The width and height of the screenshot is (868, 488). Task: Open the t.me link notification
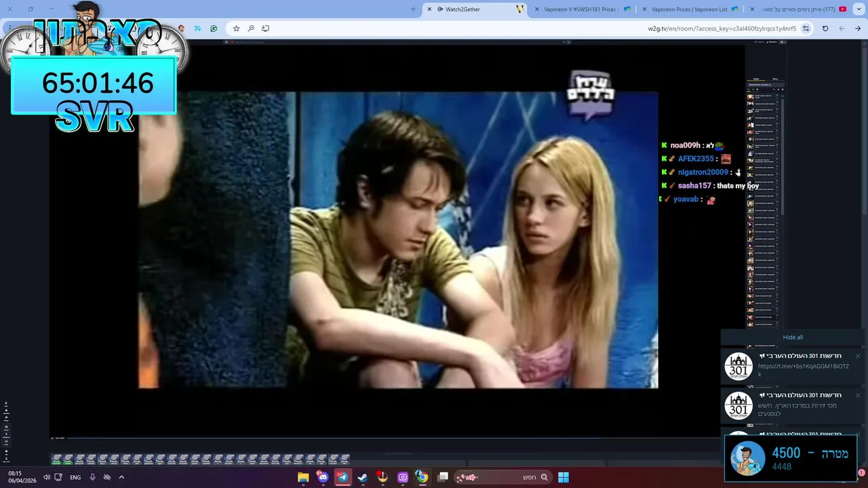pos(794,367)
